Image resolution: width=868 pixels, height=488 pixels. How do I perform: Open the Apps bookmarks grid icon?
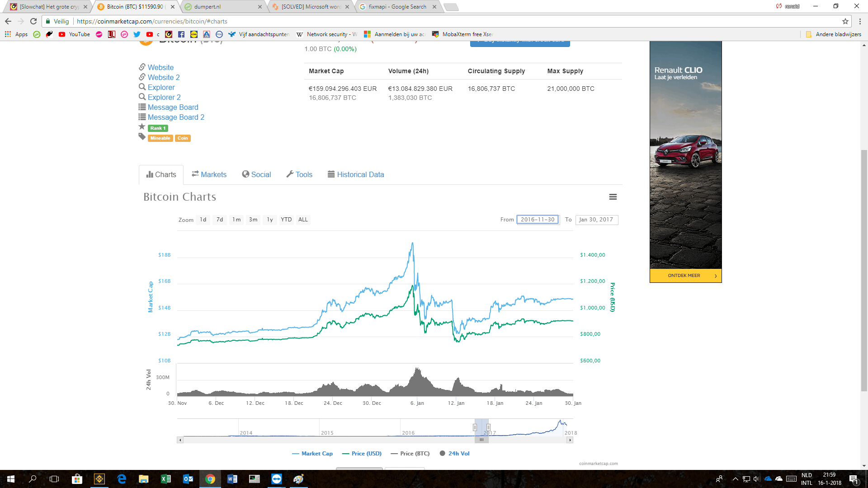click(8, 34)
